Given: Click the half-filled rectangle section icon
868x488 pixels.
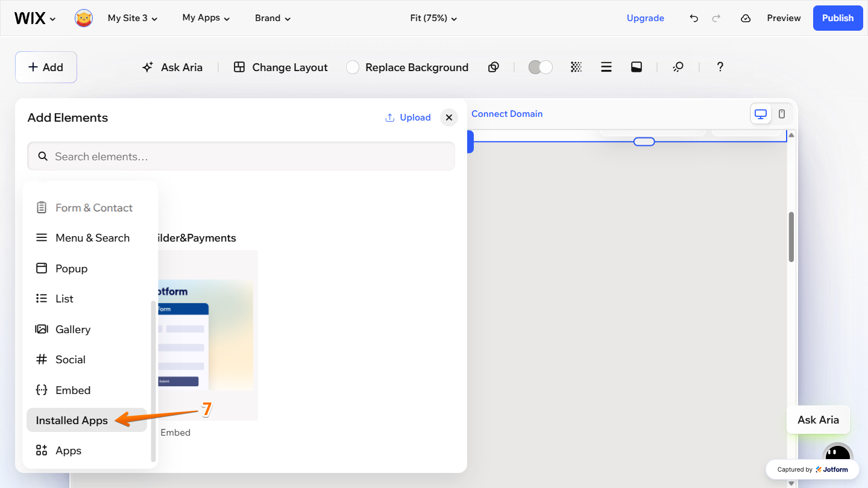Looking at the screenshot, I should tap(637, 67).
